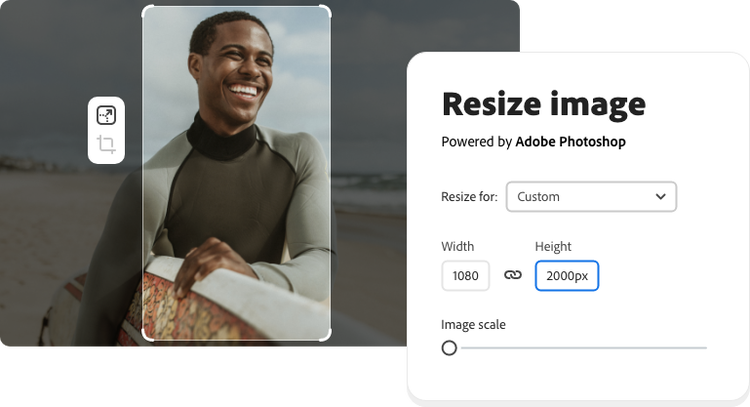
Task: Click the top-right crop corner handle
Action: (327, 9)
